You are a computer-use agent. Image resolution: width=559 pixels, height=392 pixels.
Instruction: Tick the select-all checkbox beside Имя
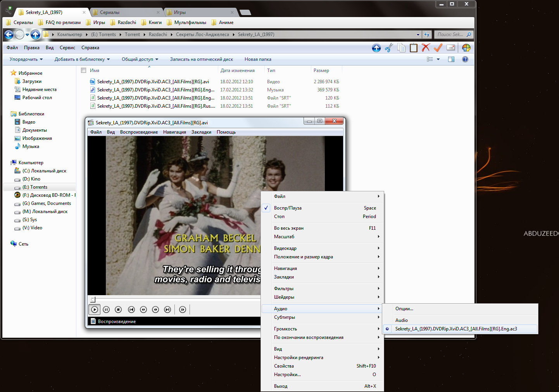[x=83, y=70]
